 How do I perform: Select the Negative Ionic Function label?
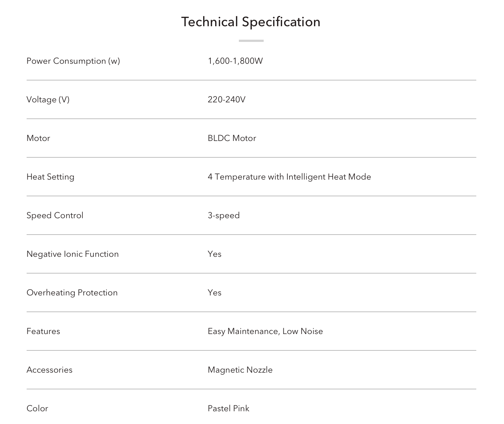click(x=73, y=254)
